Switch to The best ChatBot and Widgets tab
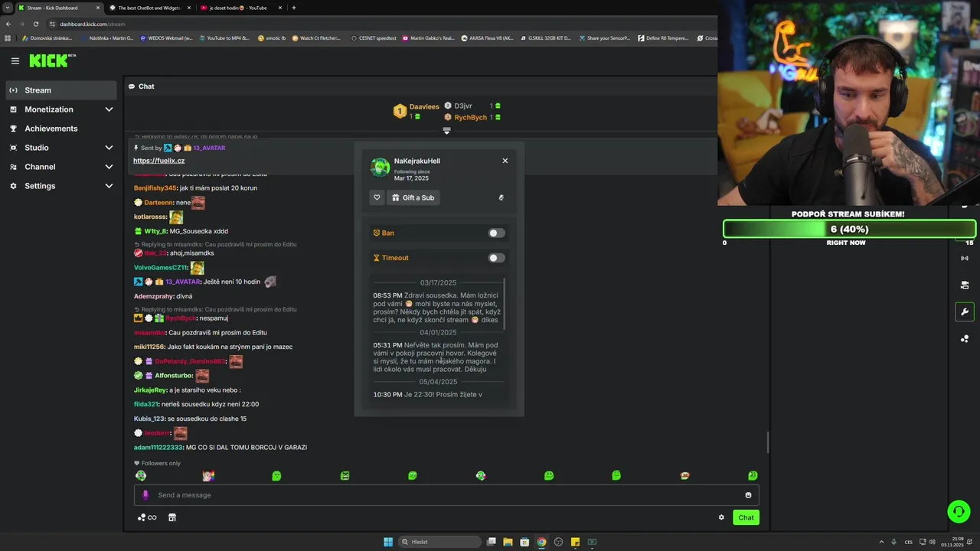 (x=149, y=8)
